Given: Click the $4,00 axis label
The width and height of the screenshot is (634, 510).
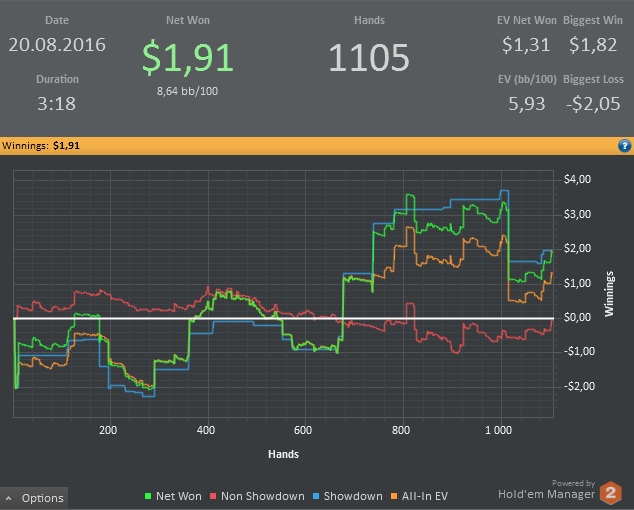Looking at the screenshot, I should point(577,179).
